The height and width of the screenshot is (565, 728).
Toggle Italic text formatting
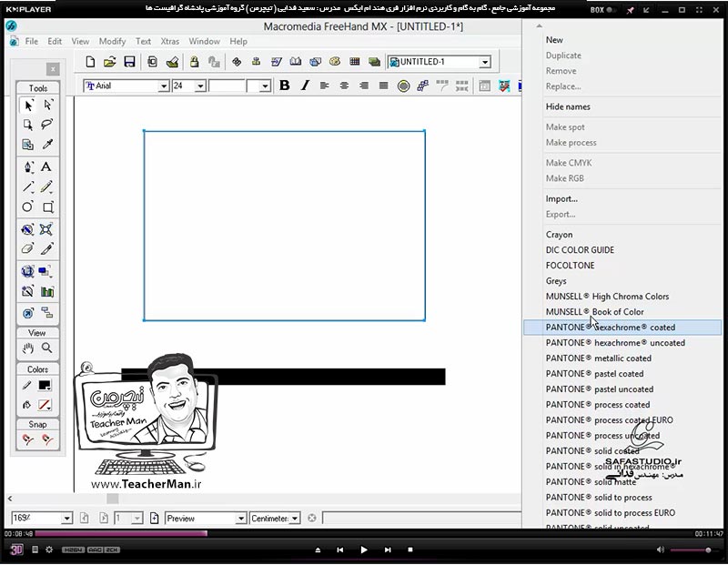point(305,86)
